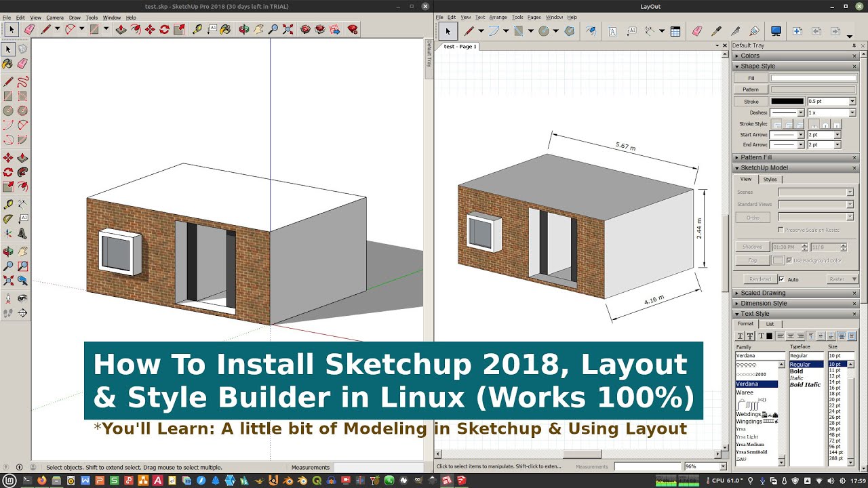Switch to the List tab in Text Style

[x=770, y=324]
